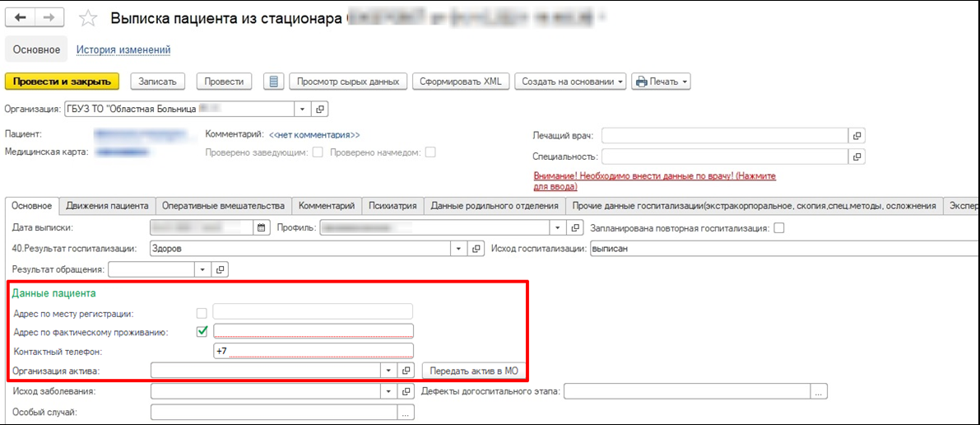Open the История изменений link
This screenshot has width=980, height=425.
tap(123, 50)
